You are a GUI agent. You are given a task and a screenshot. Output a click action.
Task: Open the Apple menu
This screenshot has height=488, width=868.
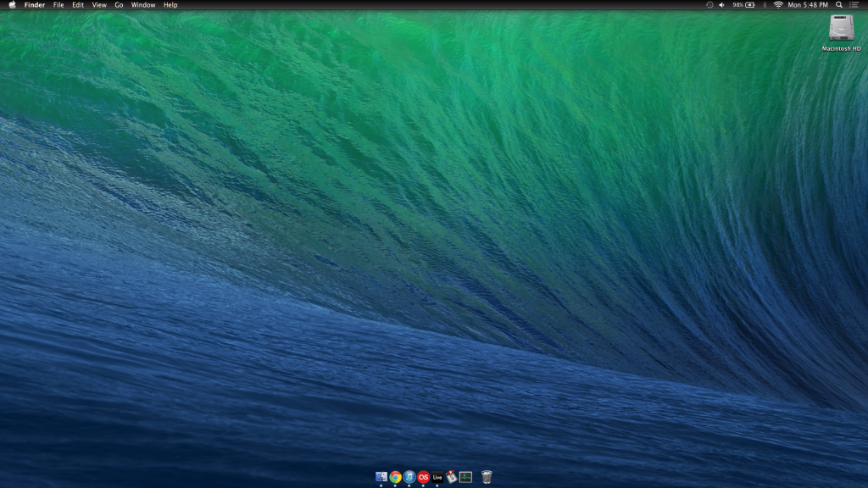click(12, 5)
